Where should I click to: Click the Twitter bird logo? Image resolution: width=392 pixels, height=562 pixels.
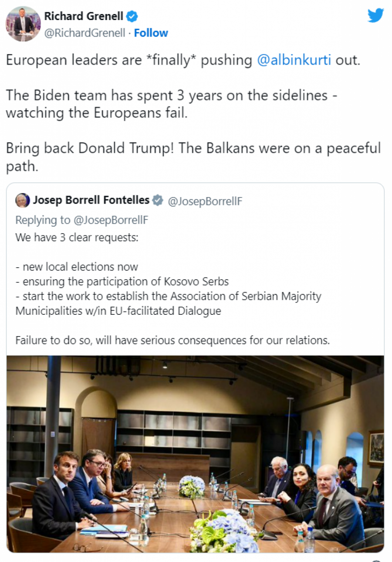375,16
